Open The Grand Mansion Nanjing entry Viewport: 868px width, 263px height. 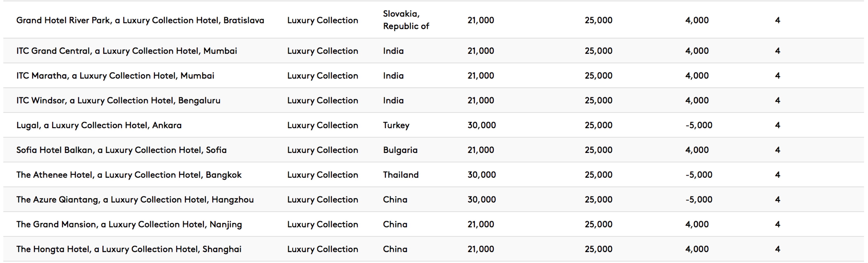point(129,225)
